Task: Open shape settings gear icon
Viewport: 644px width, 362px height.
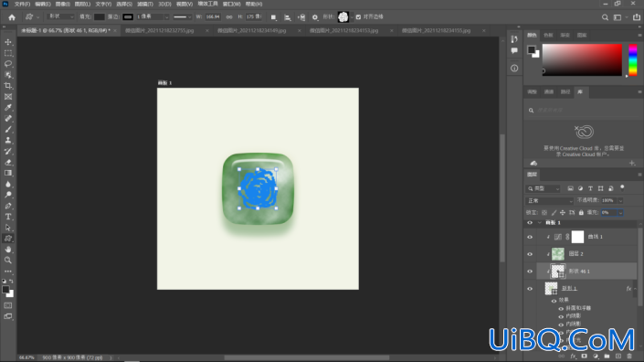Action: pos(315,17)
